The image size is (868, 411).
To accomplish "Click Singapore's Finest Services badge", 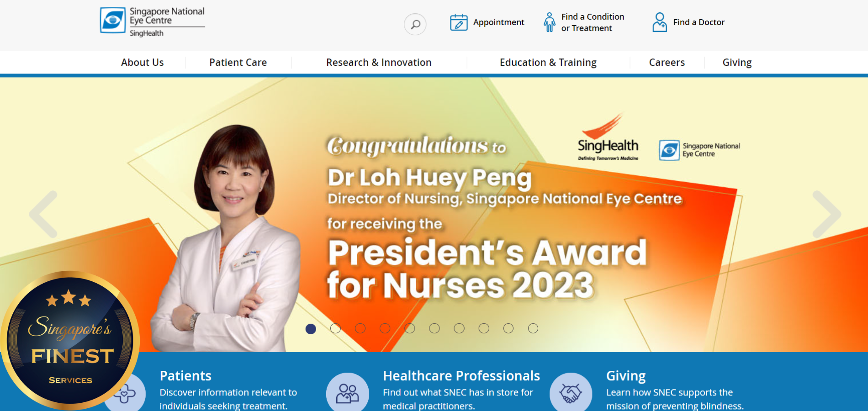I will click(70, 340).
